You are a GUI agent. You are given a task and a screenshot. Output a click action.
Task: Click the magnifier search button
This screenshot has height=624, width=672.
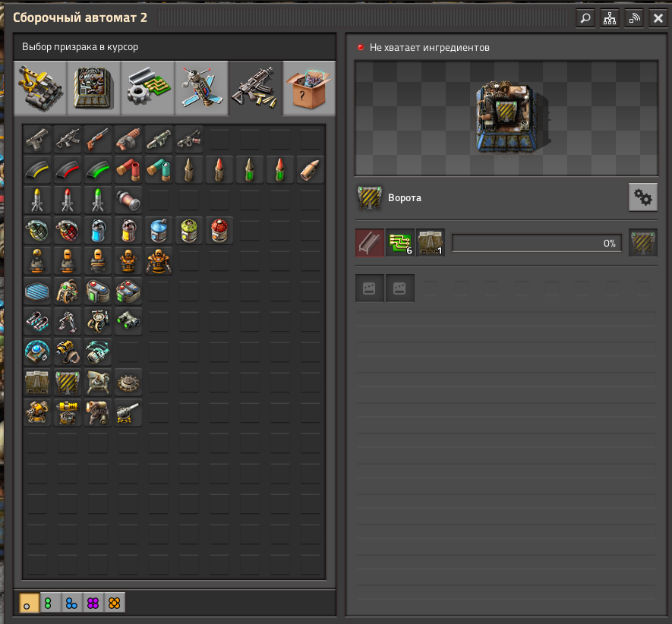[x=585, y=18]
